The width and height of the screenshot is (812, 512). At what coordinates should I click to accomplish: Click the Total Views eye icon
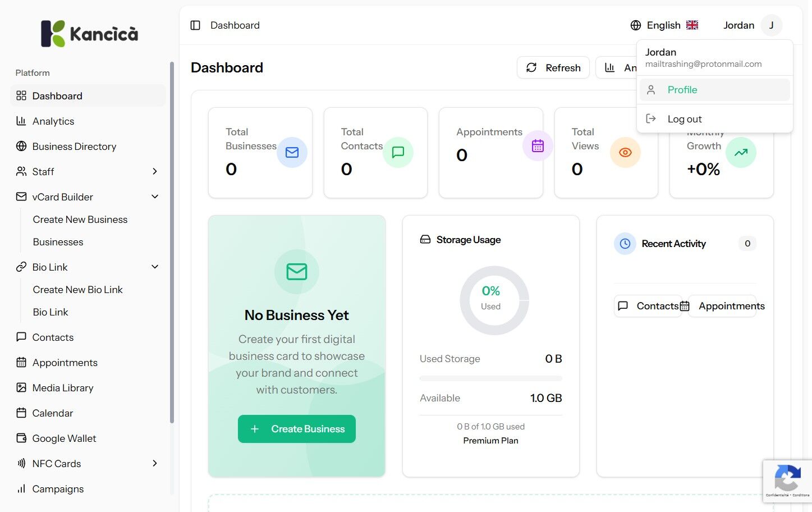(x=625, y=152)
